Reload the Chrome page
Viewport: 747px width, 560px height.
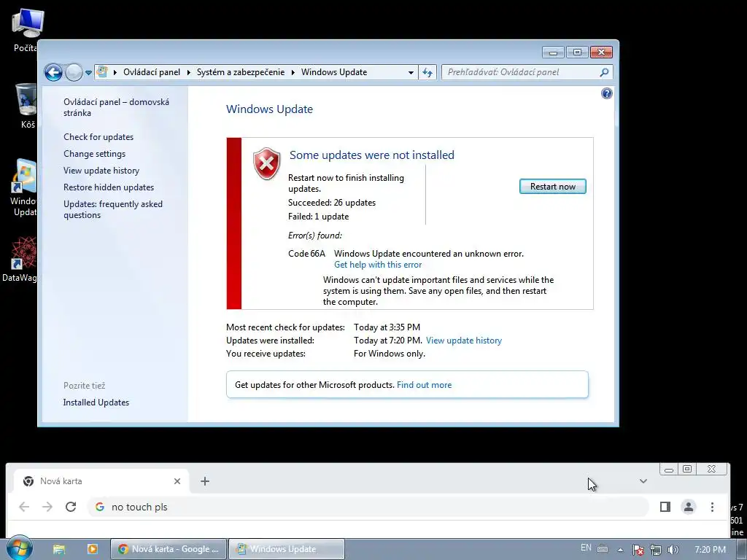coord(71,507)
